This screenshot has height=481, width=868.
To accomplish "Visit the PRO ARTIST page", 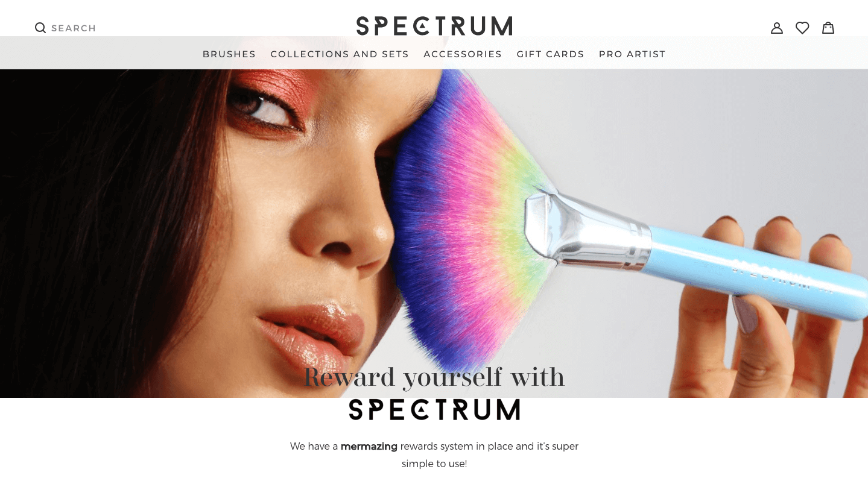I will coord(632,54).
